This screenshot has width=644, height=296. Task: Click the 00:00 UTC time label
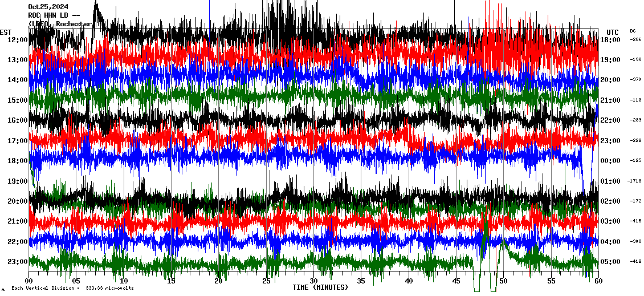(610, 161)
